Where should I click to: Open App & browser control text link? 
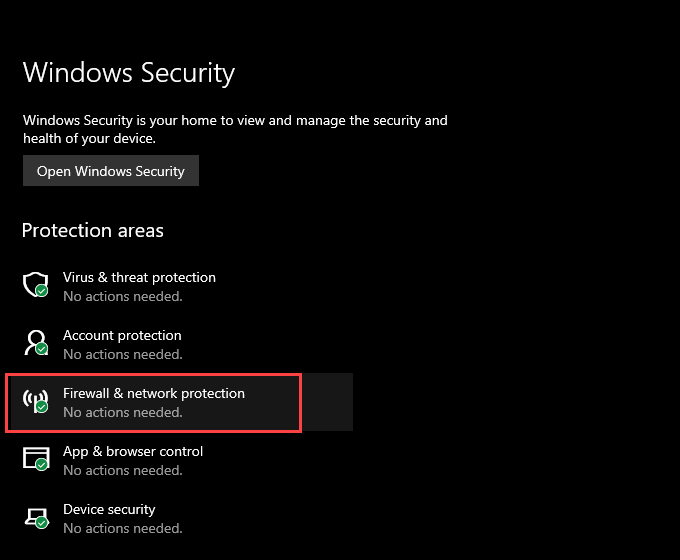133,451
